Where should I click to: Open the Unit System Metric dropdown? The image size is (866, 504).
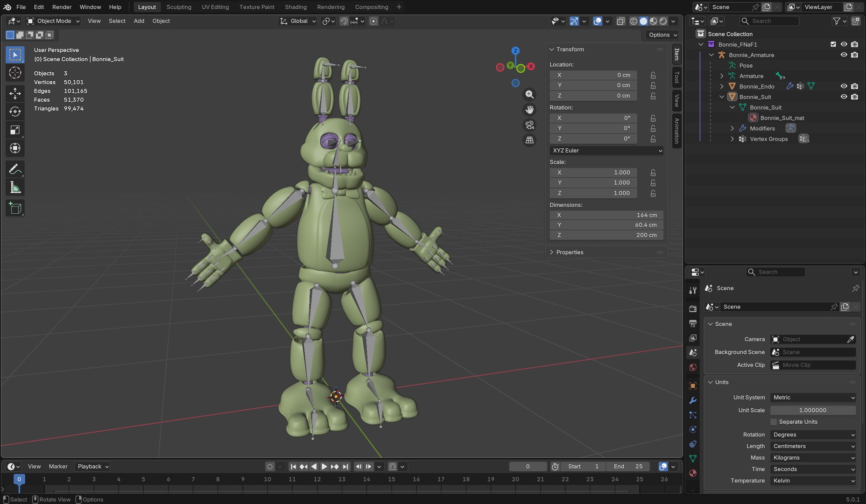point(813,398)
